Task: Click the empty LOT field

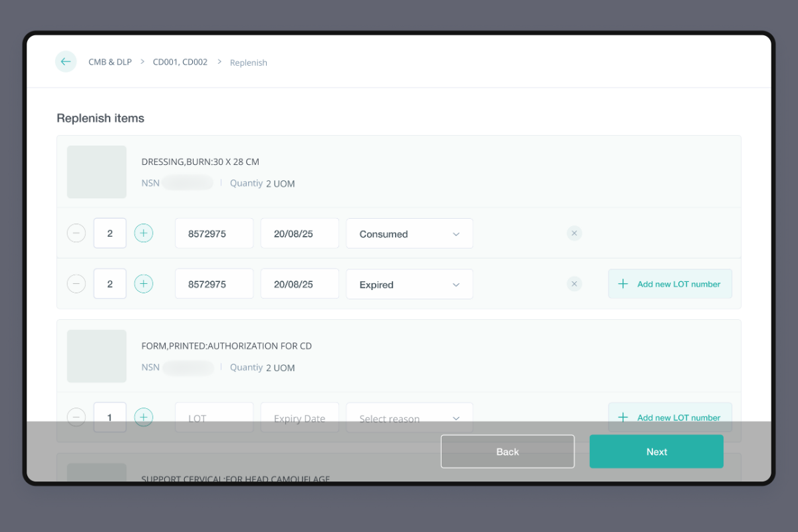Action: [214, 418]
